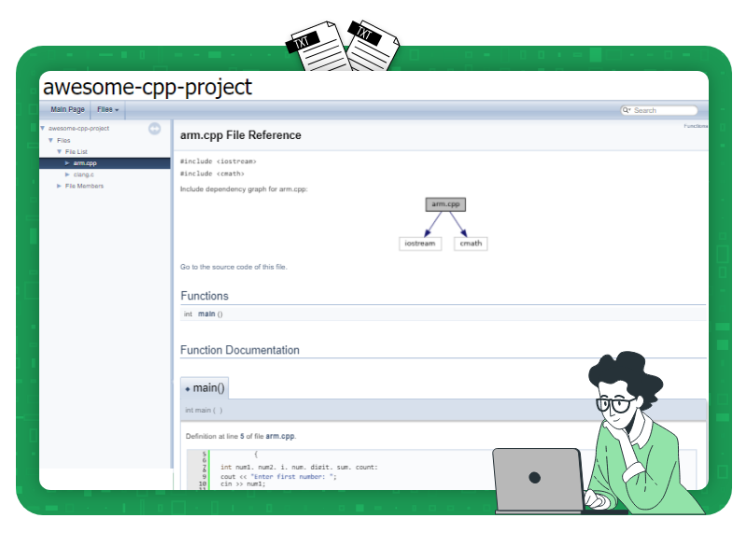Click the arm.cpp link in the definition sentence
The image size is (747, 560).
point(278,436)
